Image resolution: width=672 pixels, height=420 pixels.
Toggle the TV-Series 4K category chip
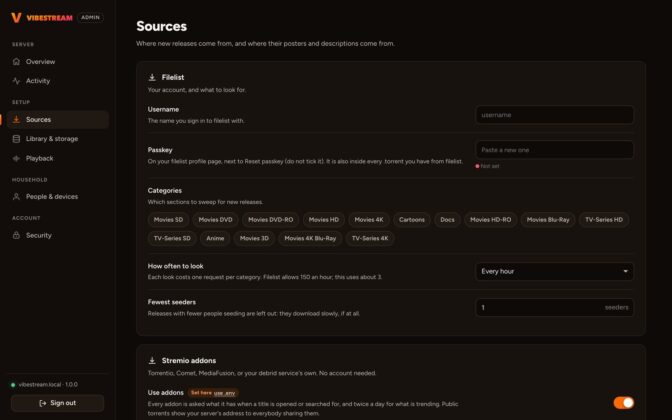coord(370,238)
